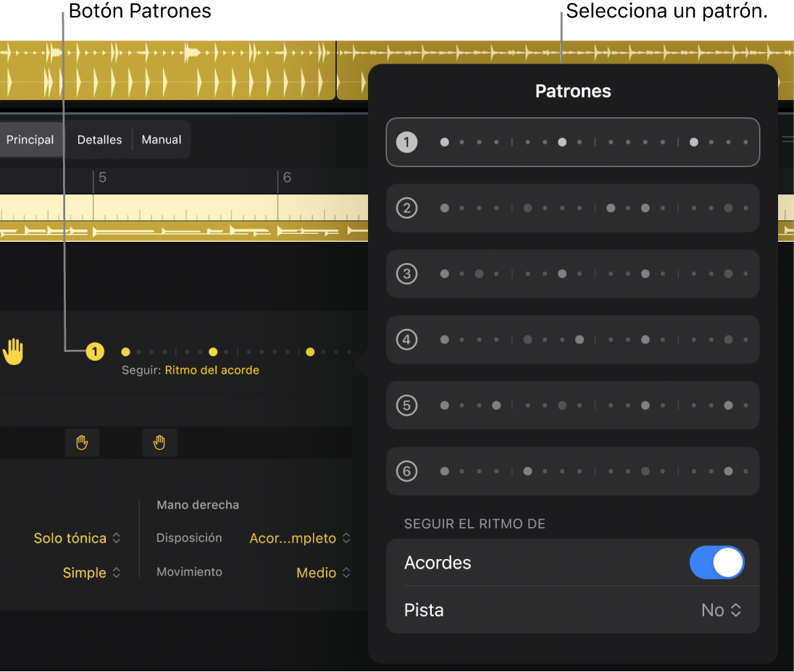This screenshot has height=672, width=794.
Task: Switch to the Detalles tab
Action: (99, 140)
